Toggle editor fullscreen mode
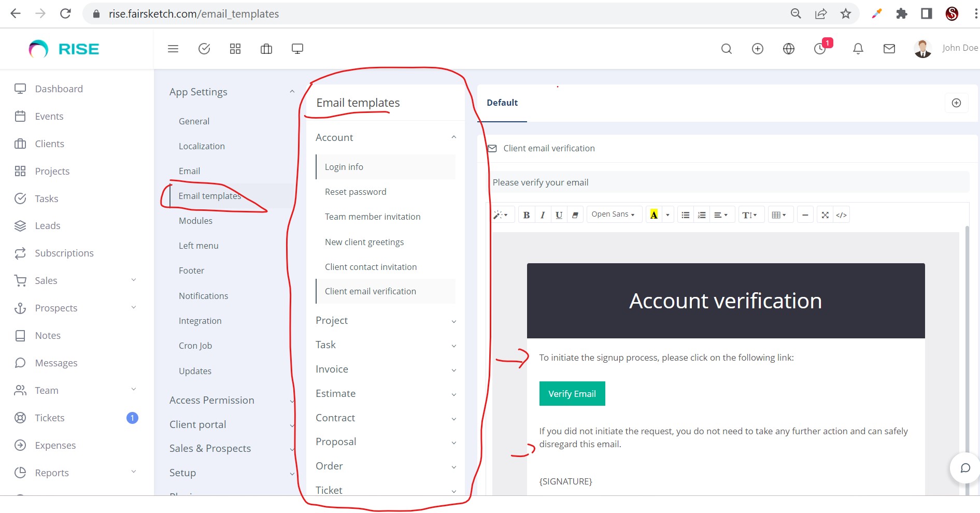Image resolution: width=980 pixels, height=513 pixels. coord(825,215)
